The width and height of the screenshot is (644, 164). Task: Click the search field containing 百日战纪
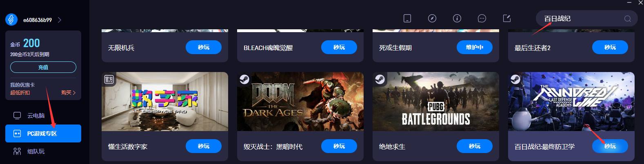(x=586, y=19)
